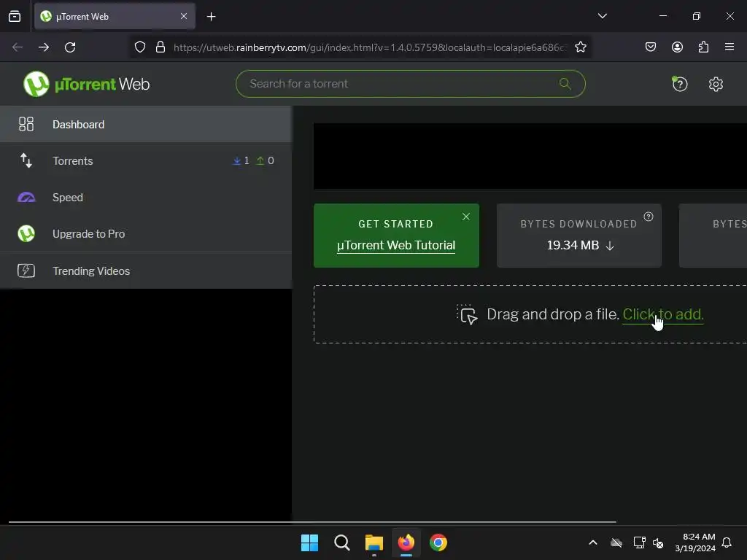Click the Upgrade to Pro µ icon
Screen dimensions: 747x560
click(26, 233)
